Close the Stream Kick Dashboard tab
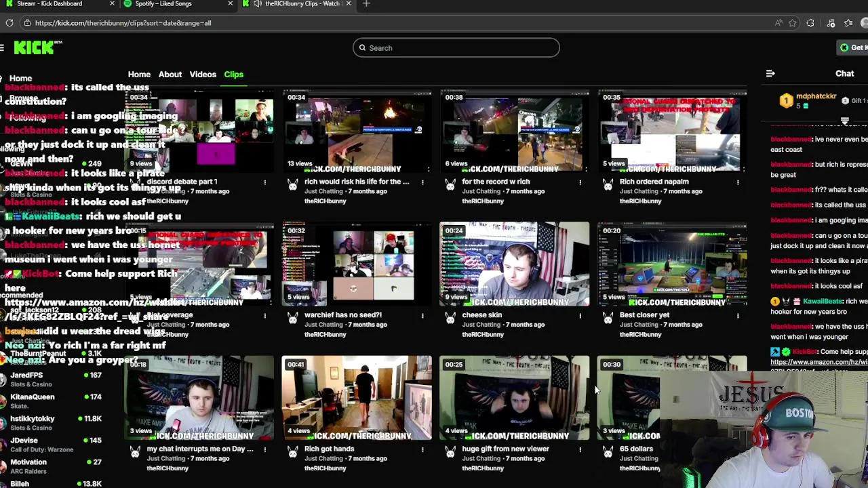The width and height of the screenshot is (868, 488). point(112,4)
